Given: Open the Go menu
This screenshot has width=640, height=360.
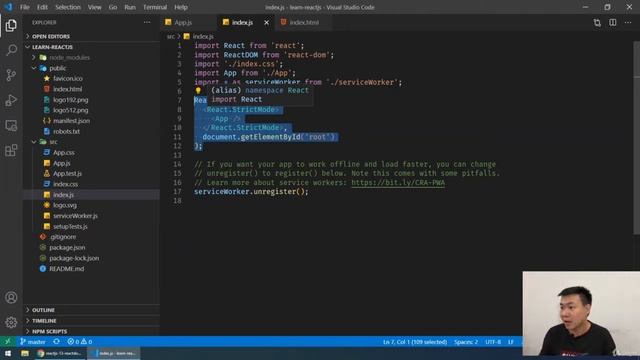Looking at the screenshot, I should pyautogui.click(x=113, y=7).
